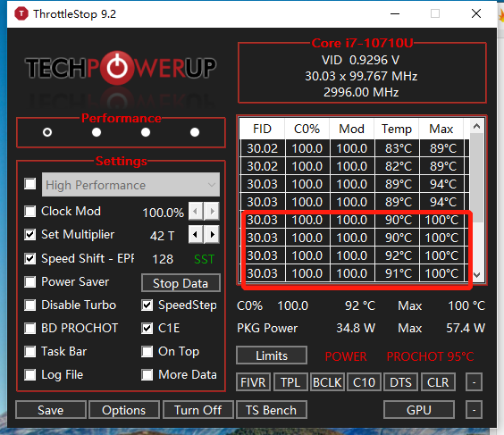Enable the Disable Turbo checkbox
This screenshot has height=435, width=504.
[x=30, y=305]
